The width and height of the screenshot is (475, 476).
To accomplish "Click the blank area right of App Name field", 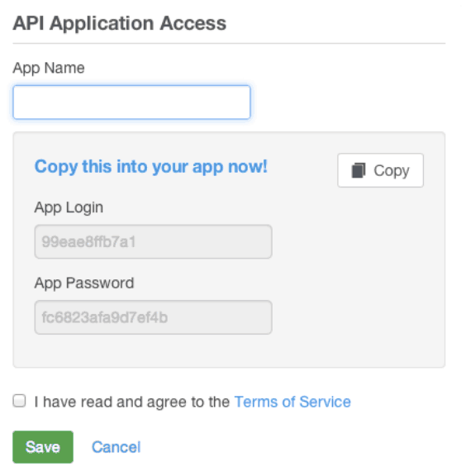I will click(x=348, y=102).
